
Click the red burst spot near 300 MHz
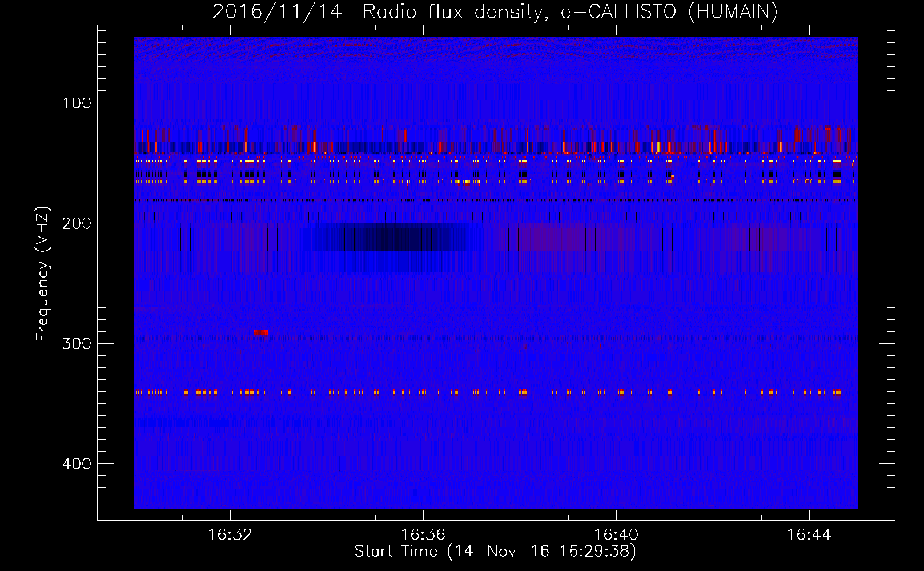[x=261, y=332]
